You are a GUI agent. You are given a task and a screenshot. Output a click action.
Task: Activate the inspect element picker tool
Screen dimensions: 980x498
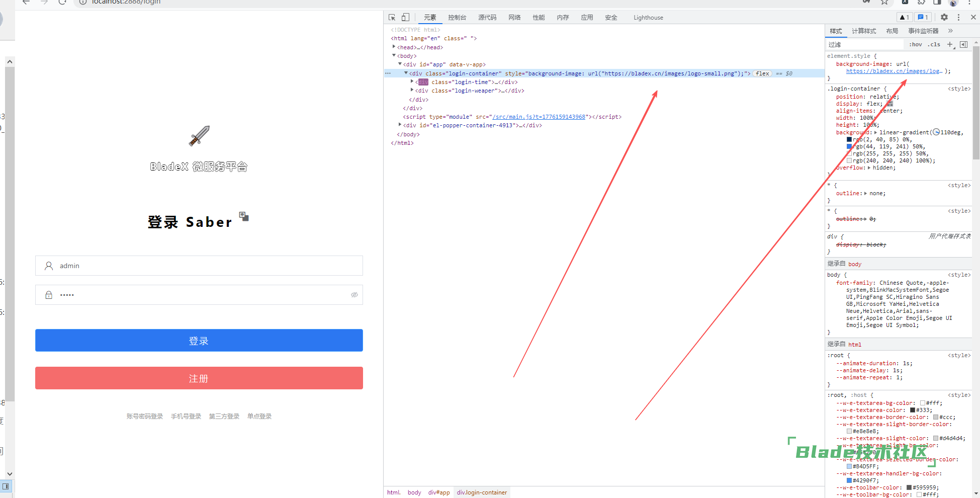tap(392, 17)
